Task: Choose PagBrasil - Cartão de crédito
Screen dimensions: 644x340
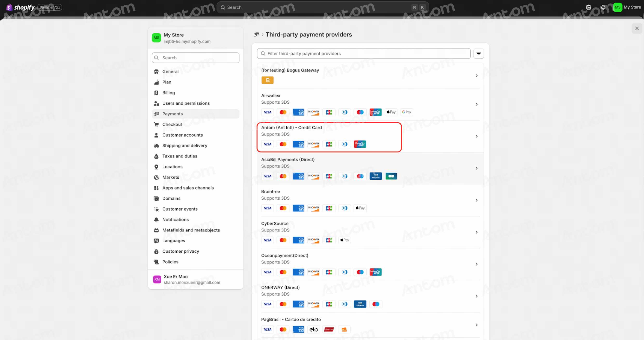Action: coord(370,325)
